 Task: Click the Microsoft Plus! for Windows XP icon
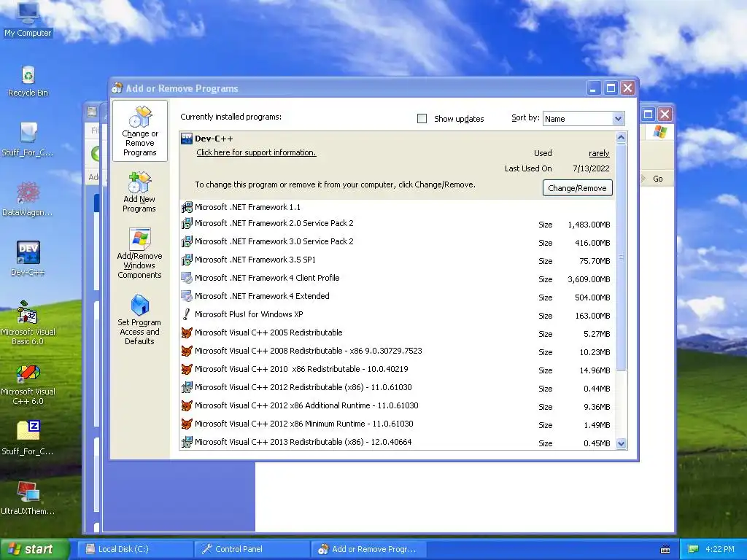coord(187,314)
